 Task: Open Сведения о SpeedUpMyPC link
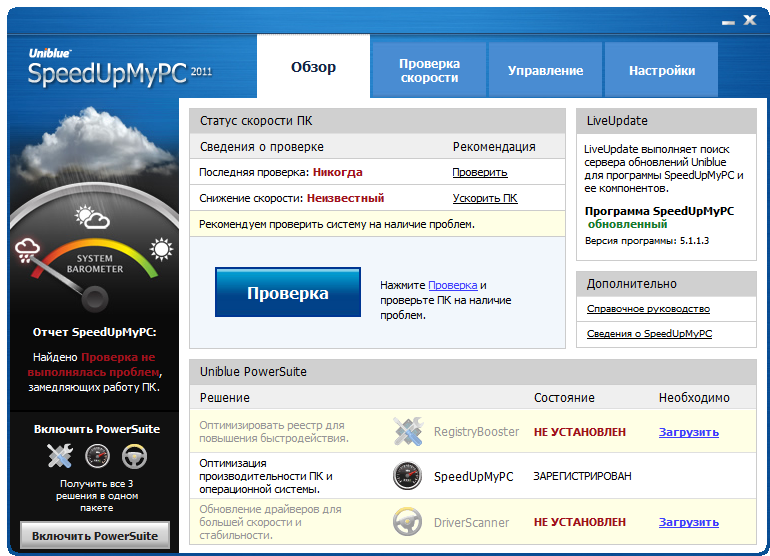(x=649, y=334)
